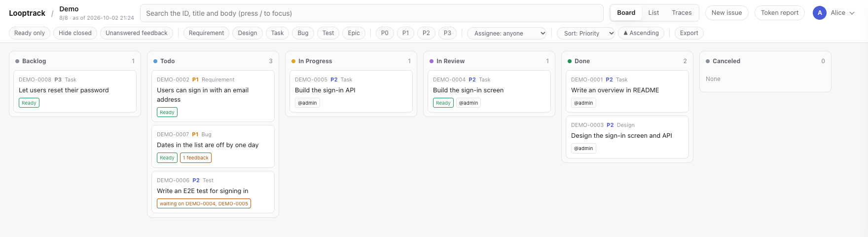The width and height of the screenshot is (868, 237).
Task: Toggle the Unanswered feedback filter
Action: coord(137,33)
